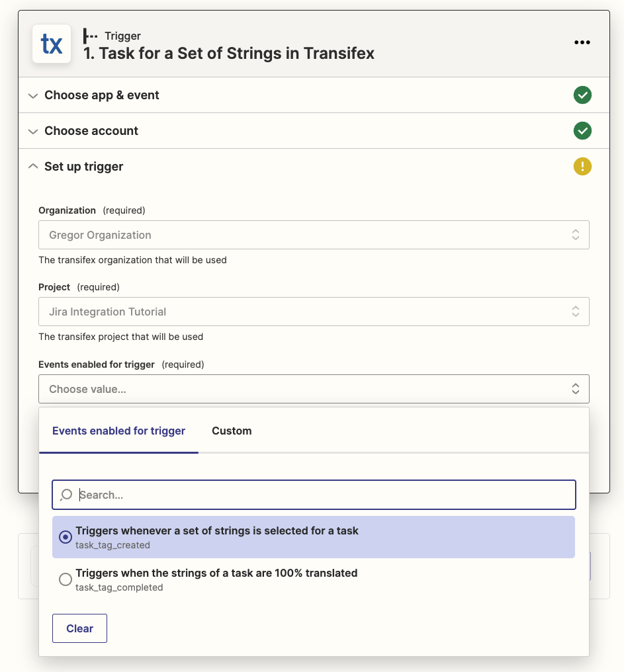Click the magnifier icon in search box
This screenshot has height=672, width=624.
66,495
